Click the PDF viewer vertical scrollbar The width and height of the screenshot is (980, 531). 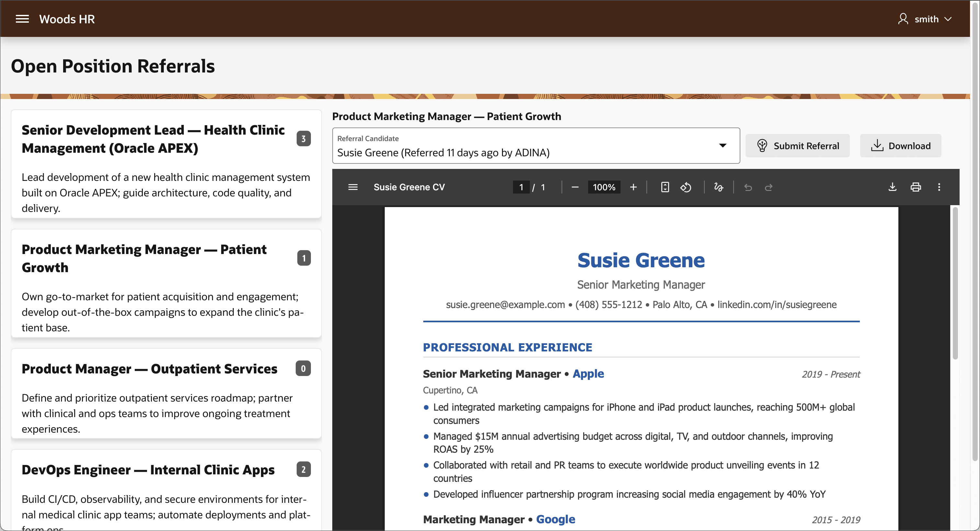955,283
